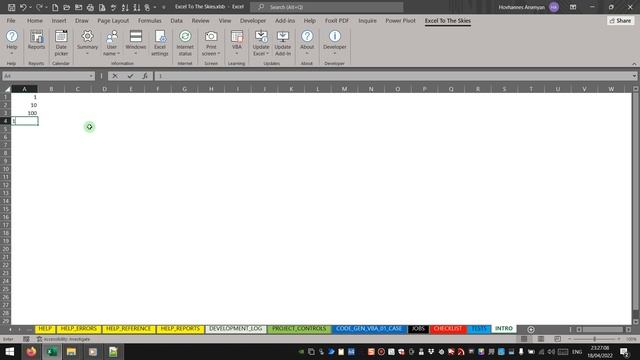This screenshot has height=360, width=640.
Task: Open Excel settings
Action: (160, 42)
